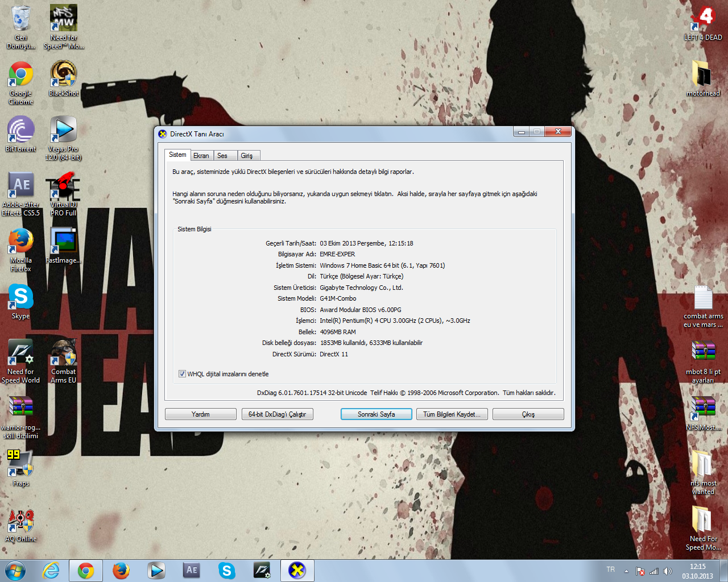The height and width of the screenshot is (582, 728).
Task: Select Google Chrome desktop shortcut
Action: point(21,83)
